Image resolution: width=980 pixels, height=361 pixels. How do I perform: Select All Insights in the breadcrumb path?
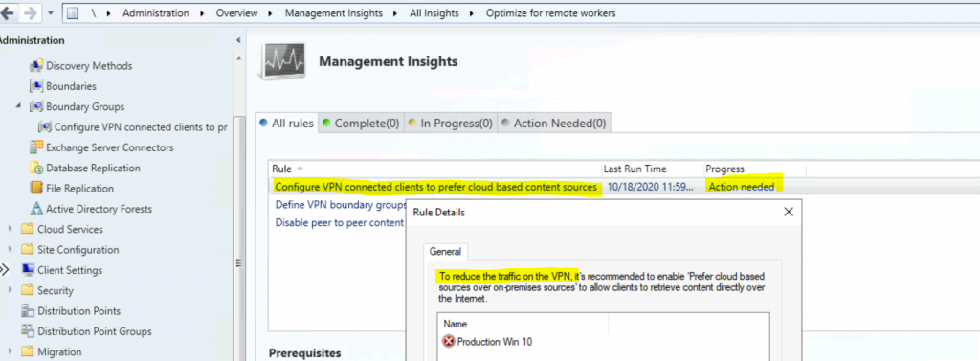point(434,13)
